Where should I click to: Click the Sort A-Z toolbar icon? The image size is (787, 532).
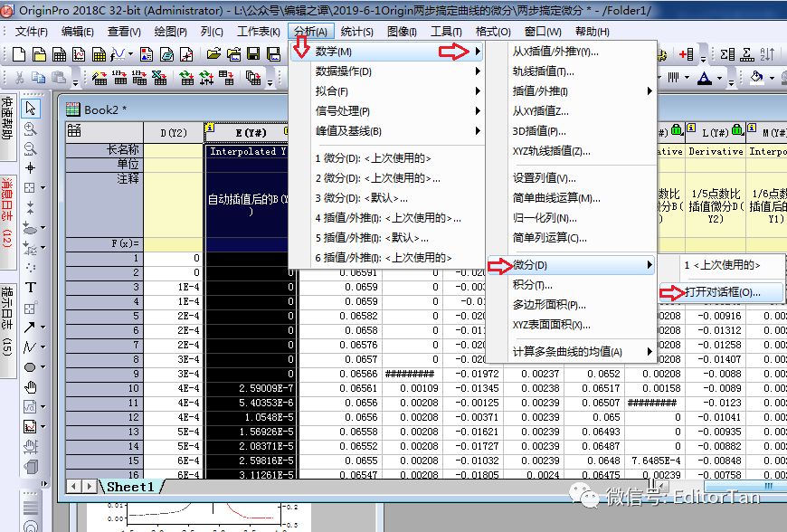[767, 53]
